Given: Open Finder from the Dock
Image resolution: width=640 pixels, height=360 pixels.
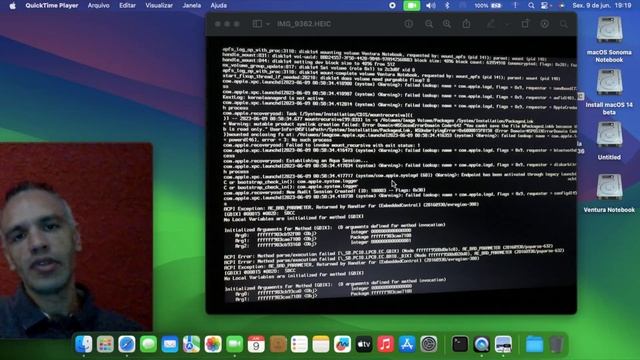Looking at the screenshot, I should (x=84, y=344).
